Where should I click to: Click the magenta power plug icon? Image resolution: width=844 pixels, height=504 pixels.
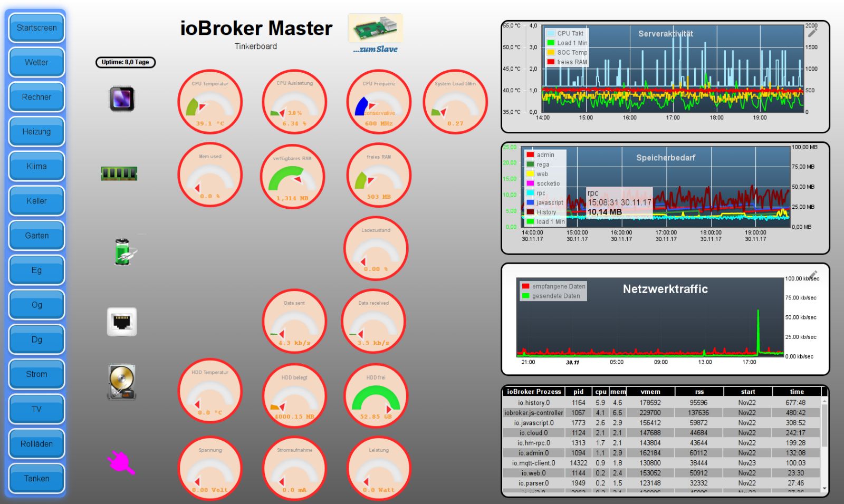pyautogui.click(x=121, y=463)
